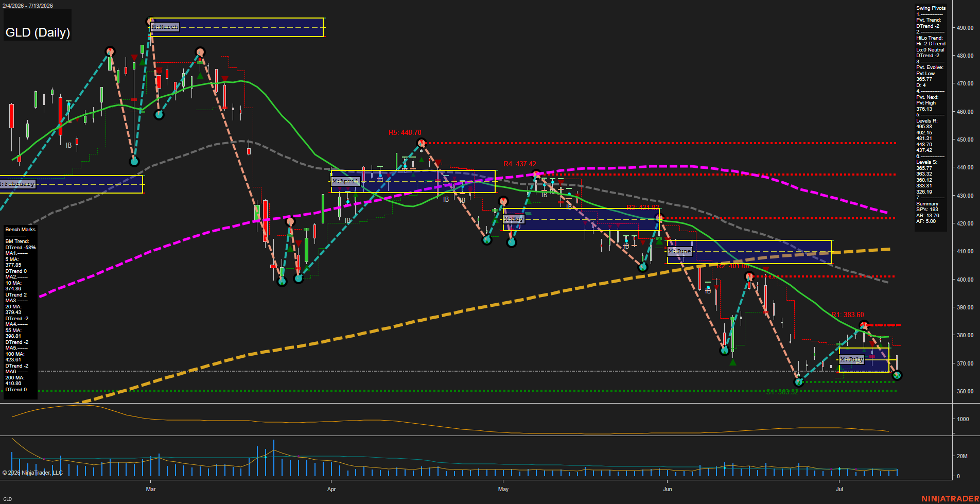Click 360.00 on the price axis
Image resolution: width=980 pixels, height=504 pixels.
965,391
